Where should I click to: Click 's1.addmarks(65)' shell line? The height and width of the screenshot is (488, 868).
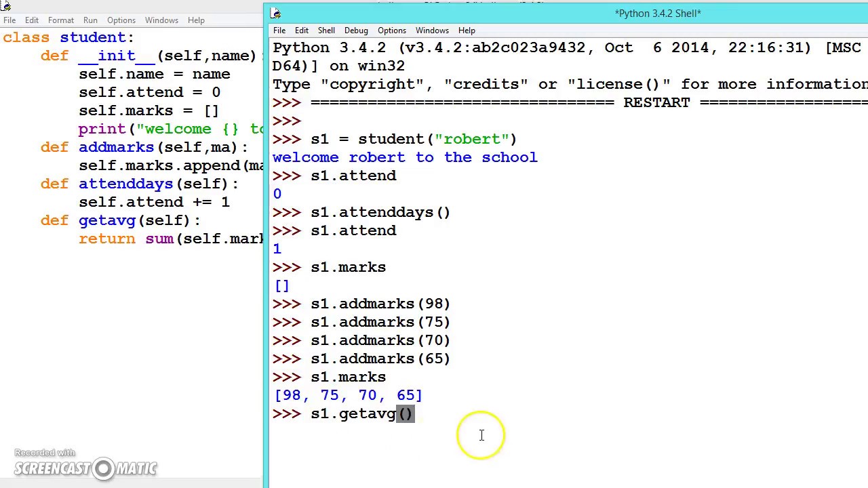pyautogui.click(x=361, y=359)
